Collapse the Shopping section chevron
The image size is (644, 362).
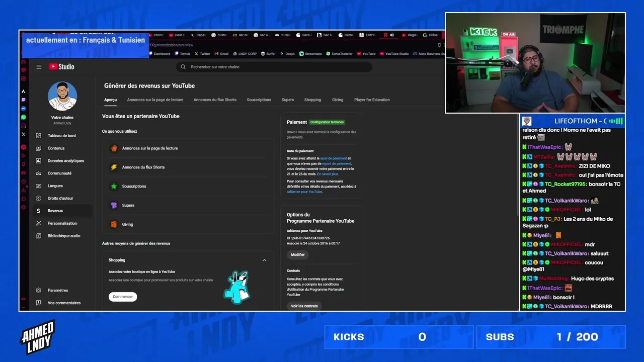tap(264, 260)
